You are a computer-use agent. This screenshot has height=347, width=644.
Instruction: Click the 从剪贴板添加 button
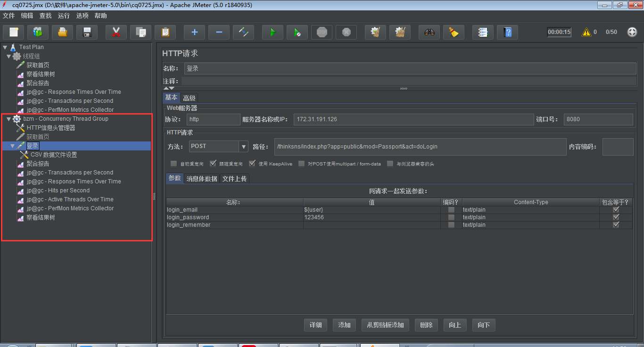[x=385, y=325]
